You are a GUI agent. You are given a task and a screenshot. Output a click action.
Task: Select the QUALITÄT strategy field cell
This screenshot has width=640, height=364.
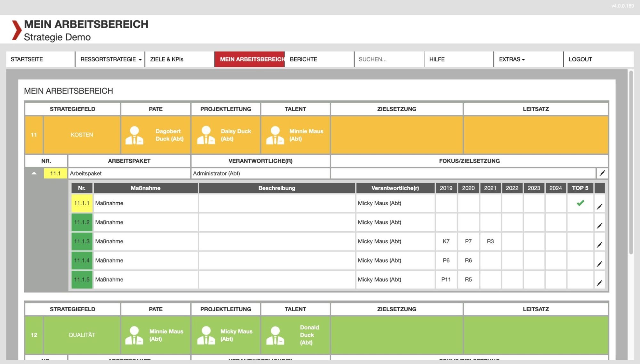[82, 335]
